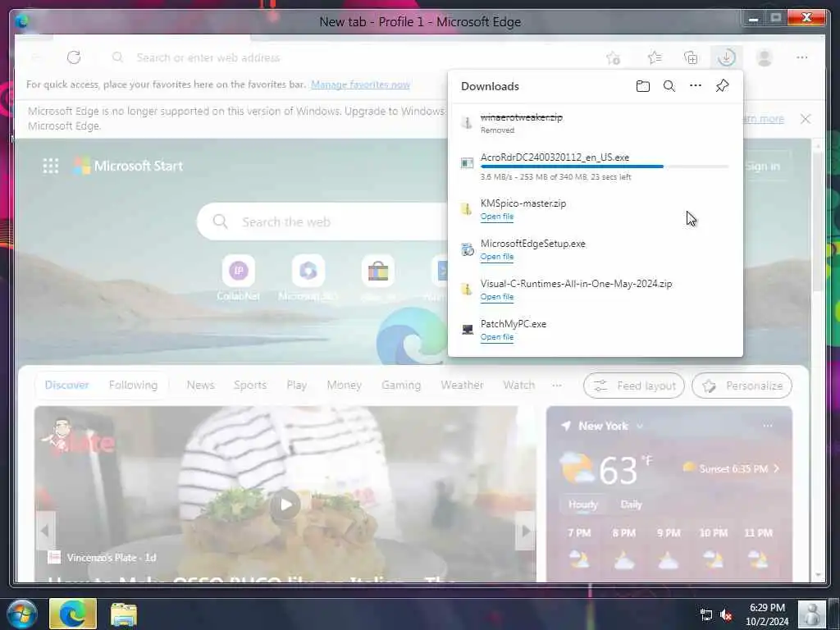Open the Play feed tab
Screen dimensions: 840x630
[297, 386]
